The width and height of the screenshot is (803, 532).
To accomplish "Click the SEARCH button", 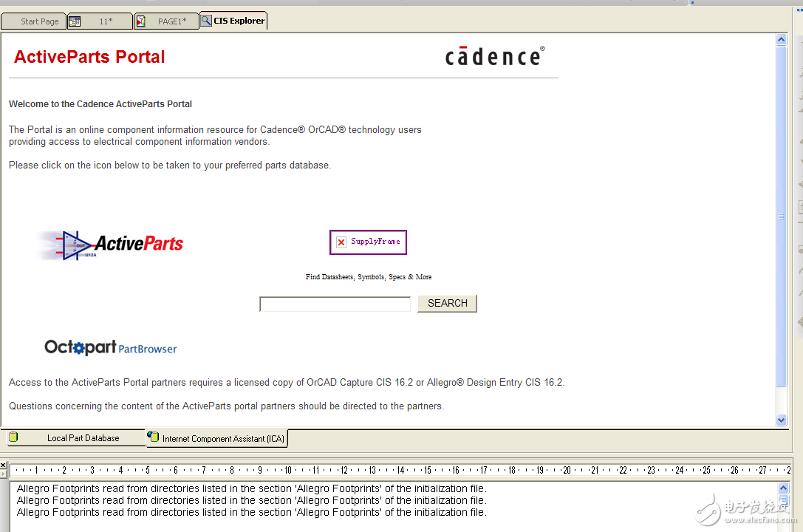I will click(447, 304).
